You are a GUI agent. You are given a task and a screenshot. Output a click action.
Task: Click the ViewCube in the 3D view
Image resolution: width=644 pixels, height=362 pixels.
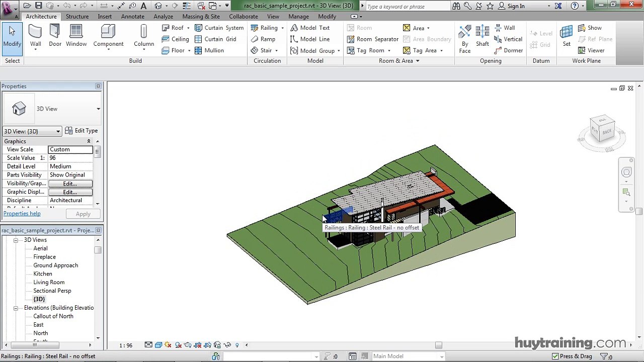click(602, 129)
